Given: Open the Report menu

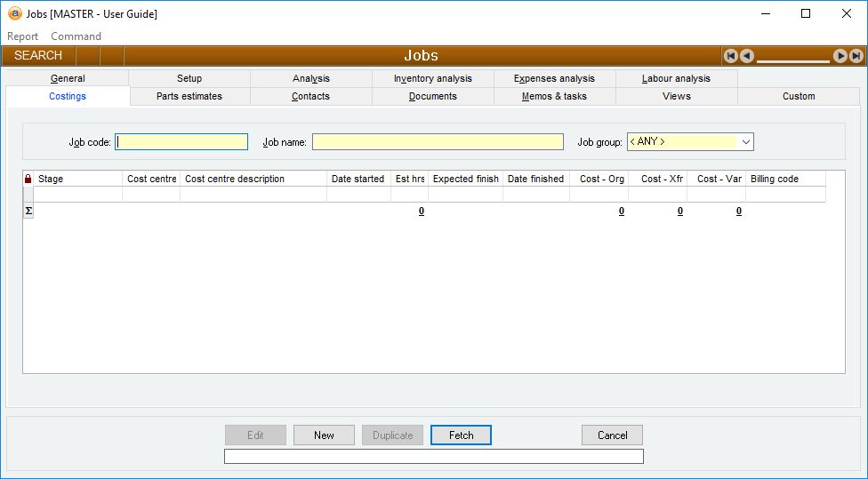Looking at the screenshot, I should [x=23, y=36].
